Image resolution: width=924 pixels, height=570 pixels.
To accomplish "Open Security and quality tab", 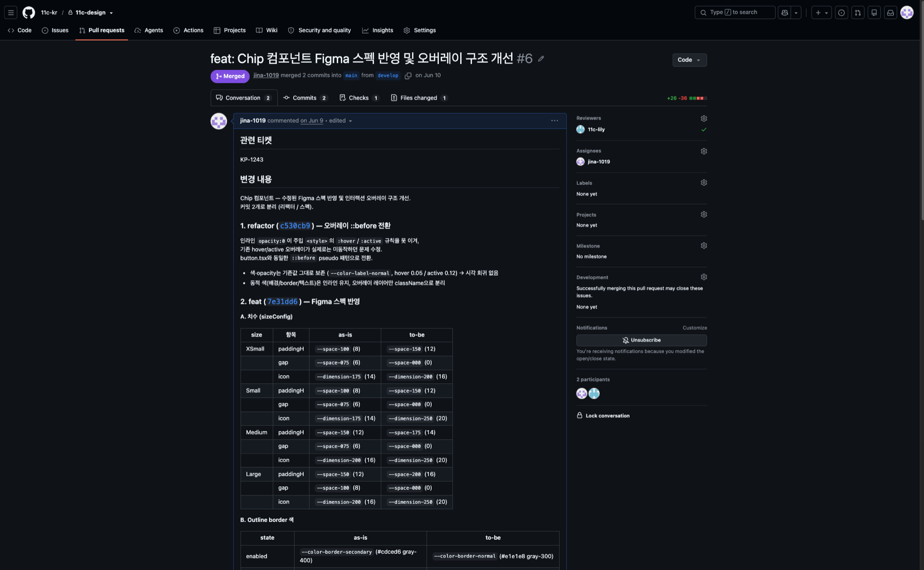I will pyautogui.click(x=319, y=30).
